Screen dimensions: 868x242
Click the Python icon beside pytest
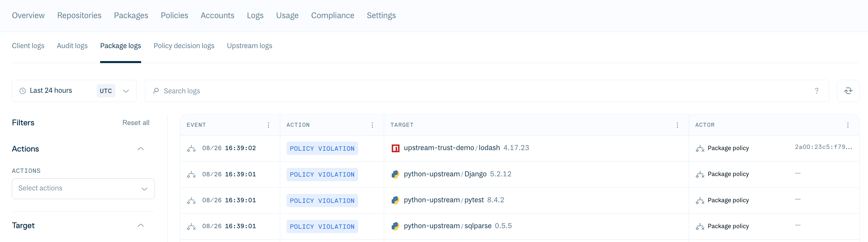pyautogui.click(x=395, y=200)
